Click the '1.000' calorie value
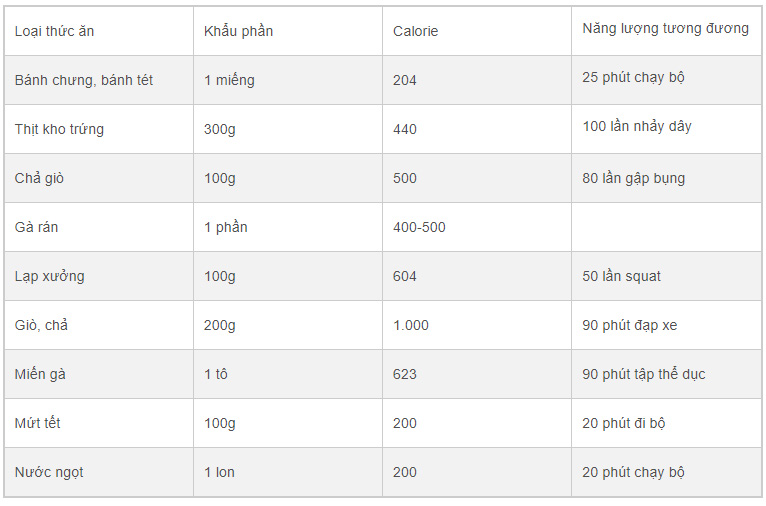Screen dimensions: 766x506 pyautogui.click(x=411, y=325)
